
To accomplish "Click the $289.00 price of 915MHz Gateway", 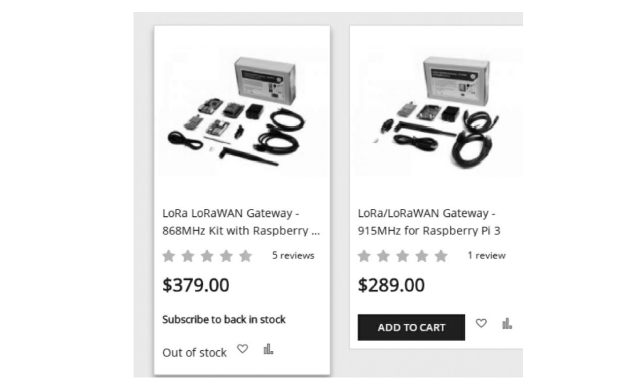I will coord(391,285).
